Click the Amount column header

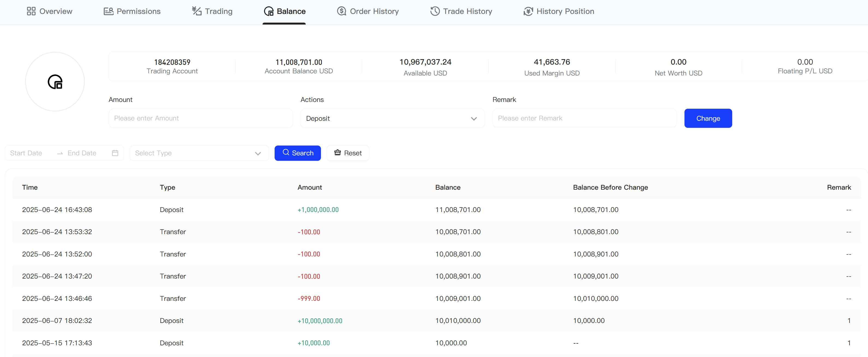[310, 187]
